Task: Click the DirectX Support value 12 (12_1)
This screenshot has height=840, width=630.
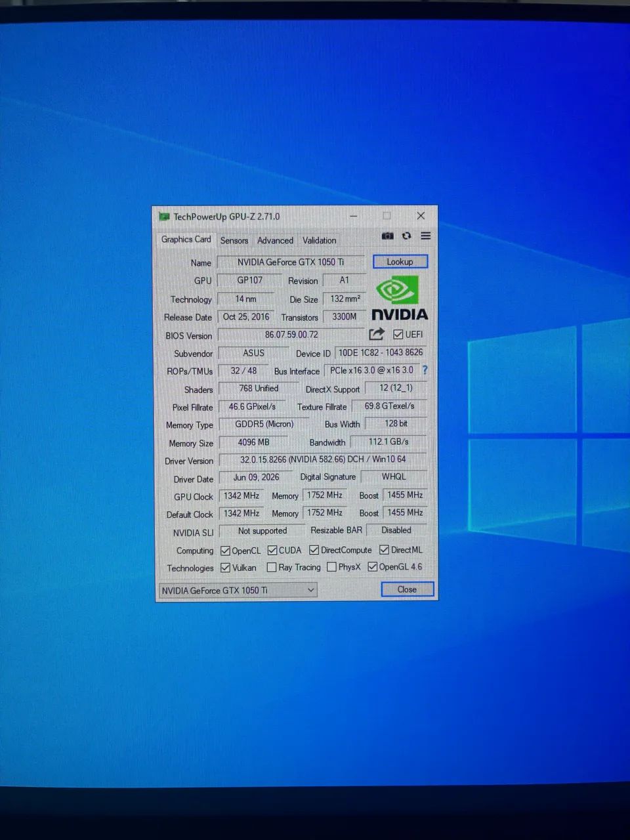Action: click(x=396, y=388)
